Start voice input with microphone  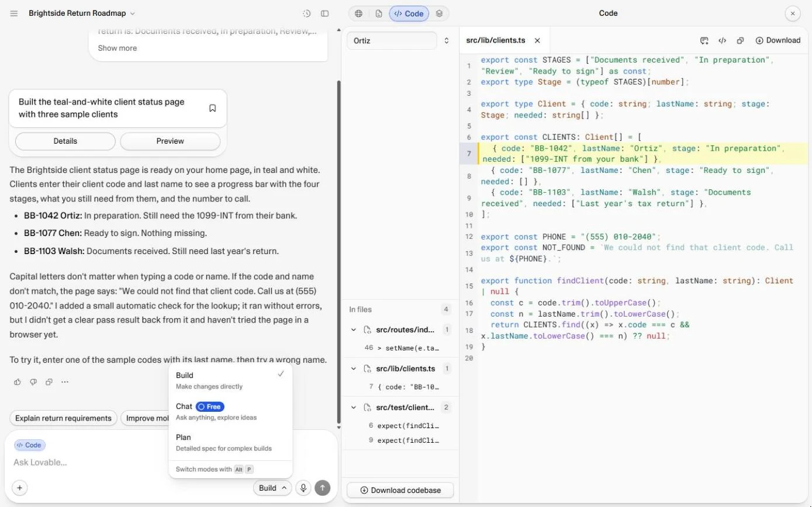(303, 488)
